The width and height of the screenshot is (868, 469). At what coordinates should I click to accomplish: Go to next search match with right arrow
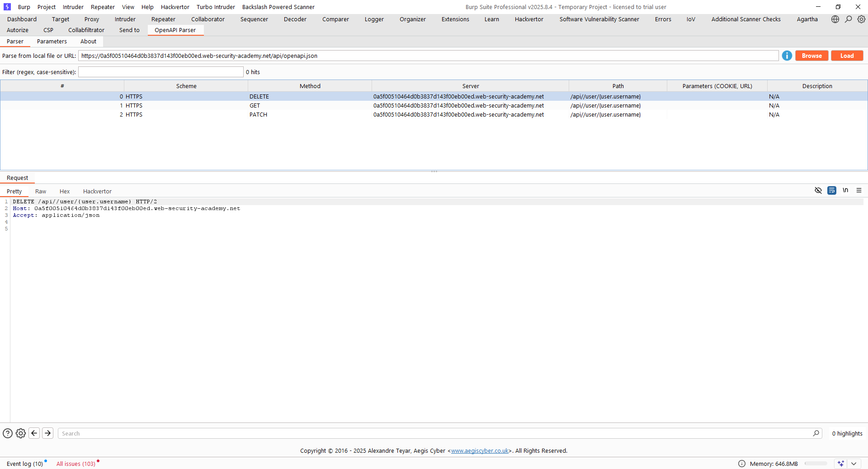[x=48, y=433]
